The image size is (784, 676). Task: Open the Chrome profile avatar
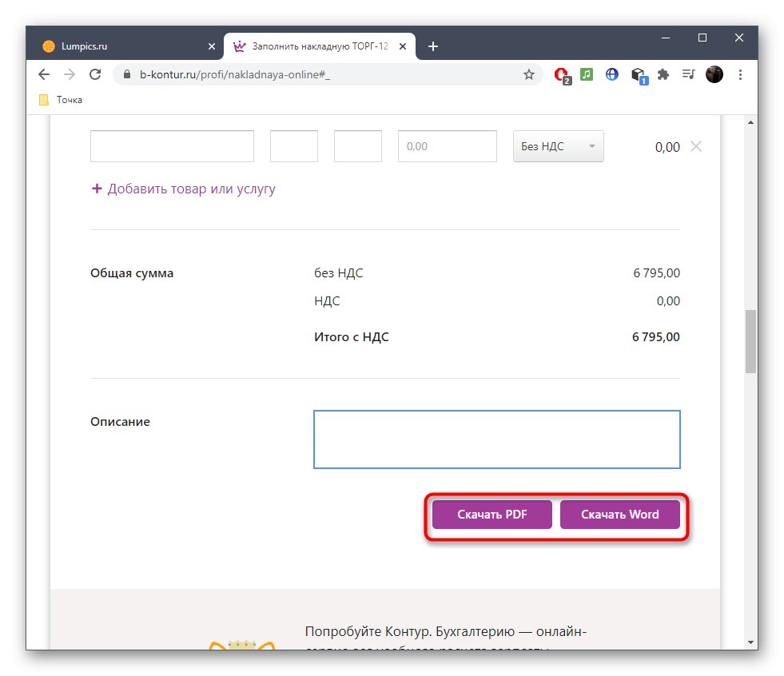714,74
